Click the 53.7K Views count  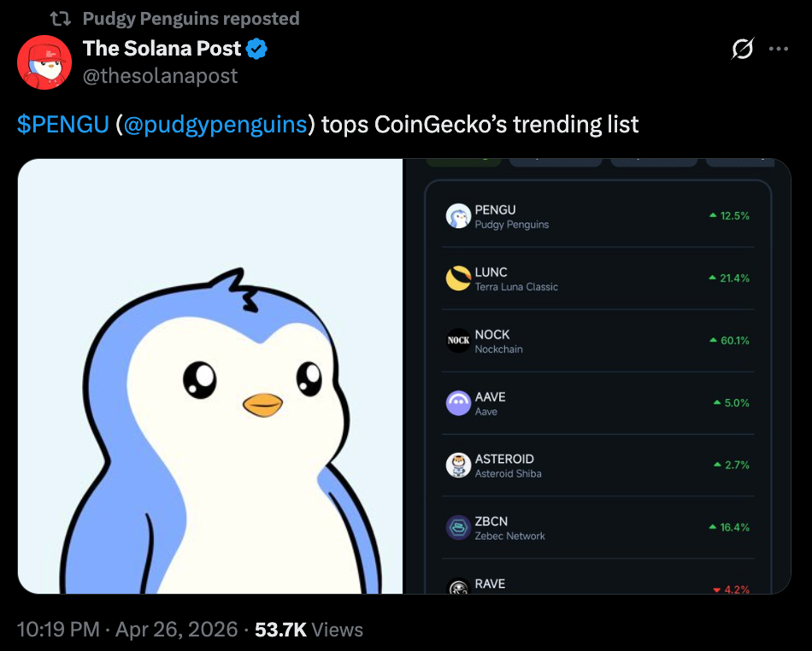pyautogui.click(x=309, y=630)
